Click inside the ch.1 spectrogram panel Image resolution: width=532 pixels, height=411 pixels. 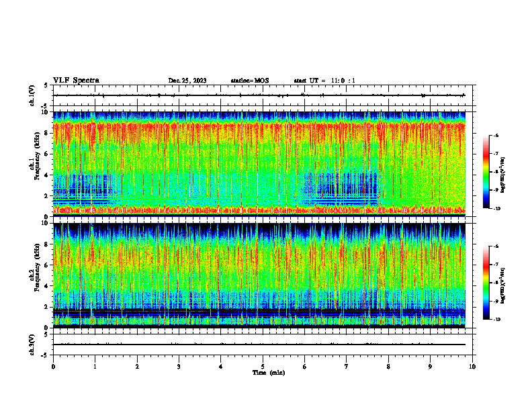(x=259, y=164)
